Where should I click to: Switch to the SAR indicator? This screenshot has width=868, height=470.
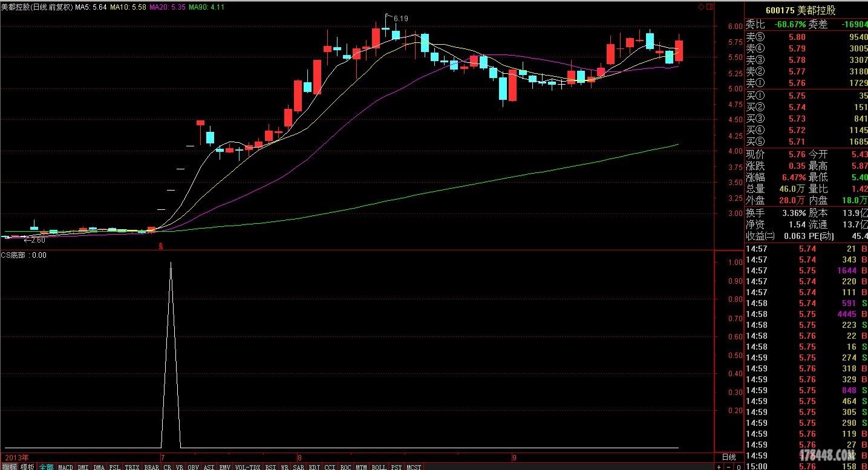[x=299, y=467]
